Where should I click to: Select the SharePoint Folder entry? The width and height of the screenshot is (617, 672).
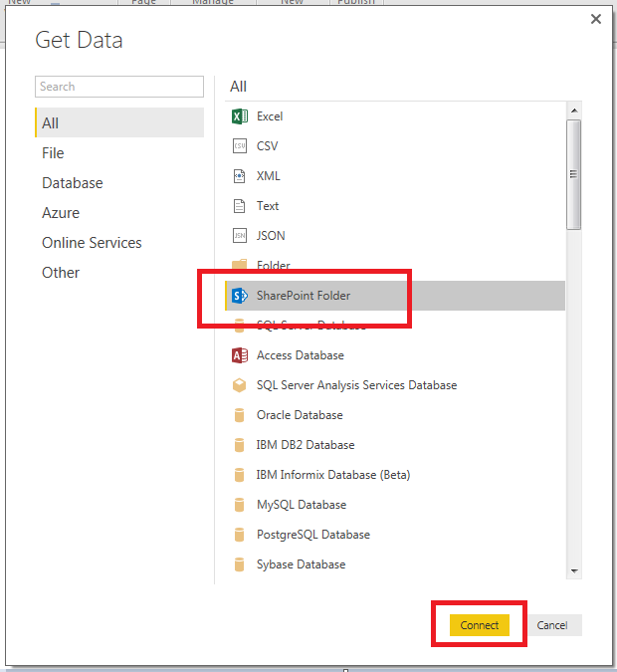click(395, 296)
